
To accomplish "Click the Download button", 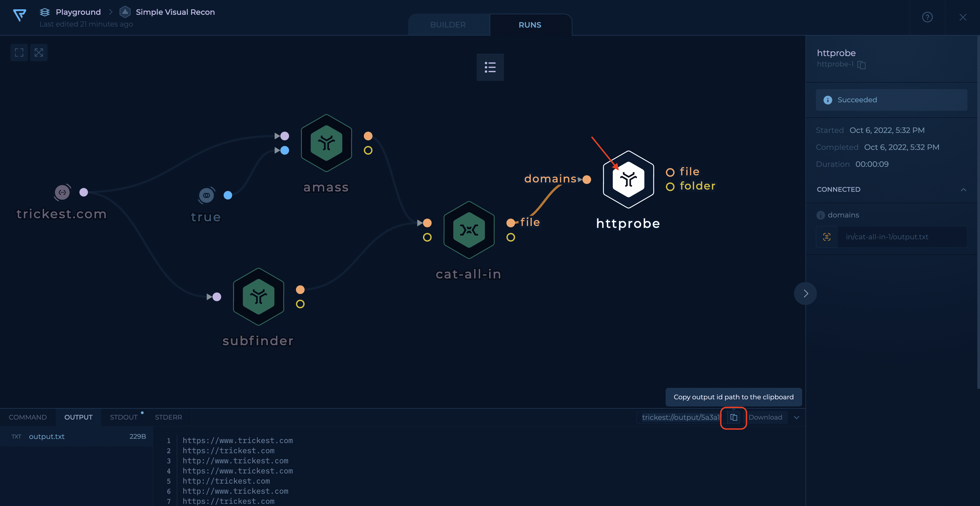I will 765,417.
